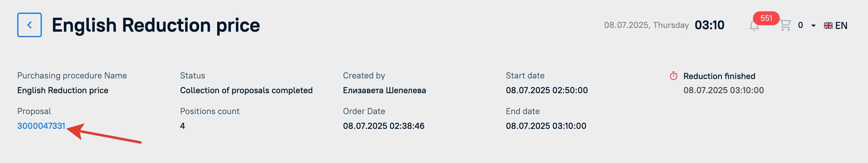Image resolution: width=868 pixels, height=163 pixels.
Task: Click the UK flag icon
Action: click(x=828, y=26)
